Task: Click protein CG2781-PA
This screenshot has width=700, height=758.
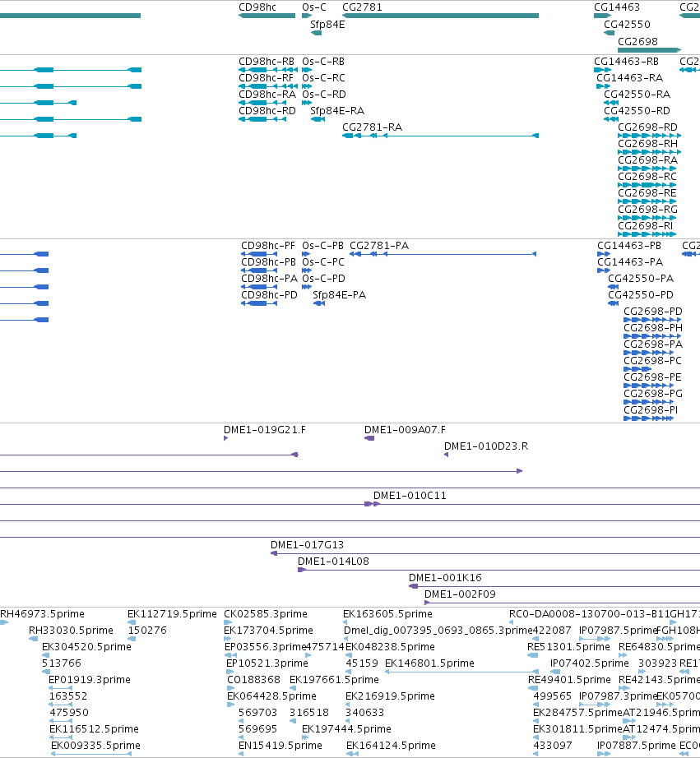Action: pos(379,246)
